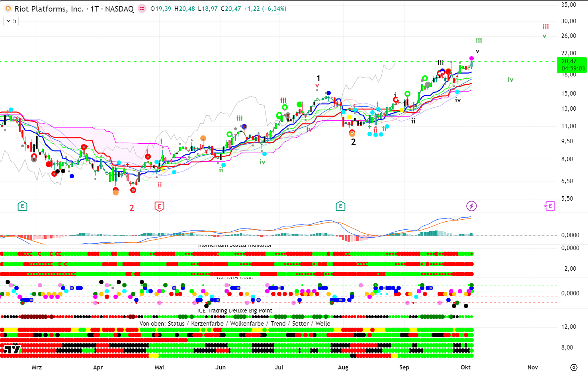Click the Riot Platforms logo icon
Image resolution: width=588 pixels, height=371 pixels.
click(7, 9)
